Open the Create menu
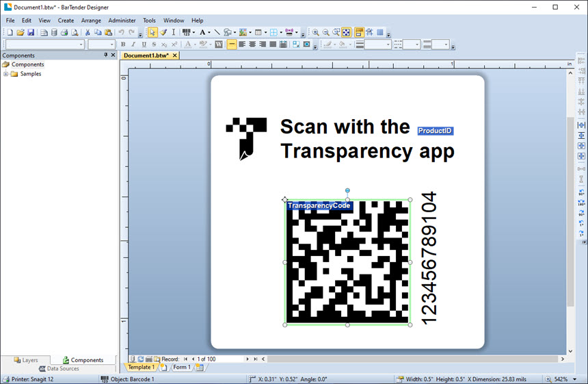Screen dimensions: 588x384 click(66, 21)
